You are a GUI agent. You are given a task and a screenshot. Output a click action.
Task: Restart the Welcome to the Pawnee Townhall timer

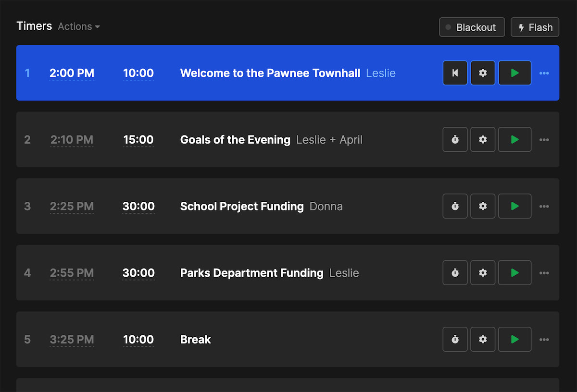[x=455, y=73]
